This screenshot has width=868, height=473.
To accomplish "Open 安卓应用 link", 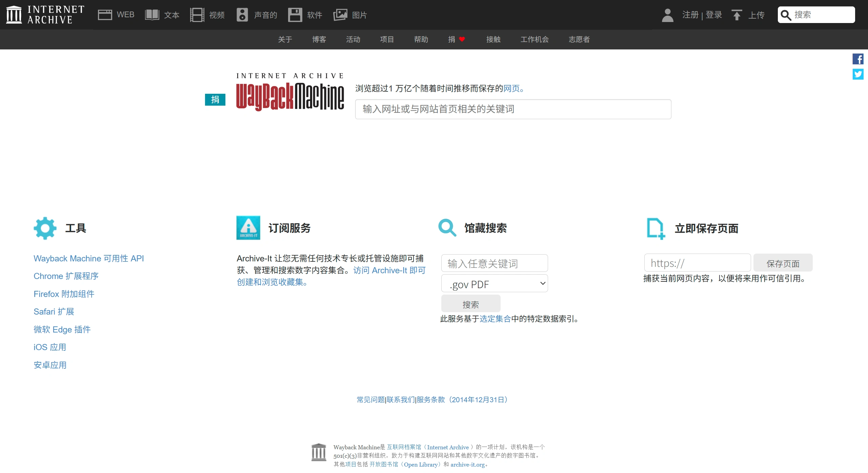I will click(50, 365).
